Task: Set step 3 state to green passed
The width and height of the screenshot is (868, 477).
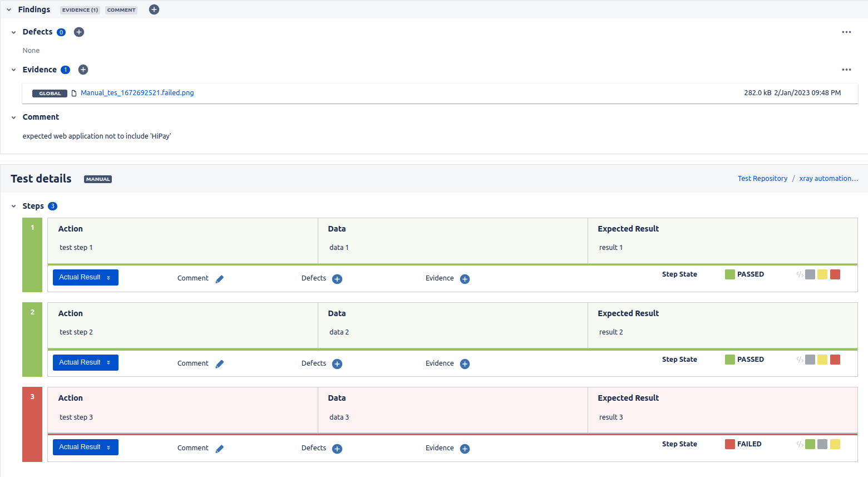Action: [x=810, y=444]
